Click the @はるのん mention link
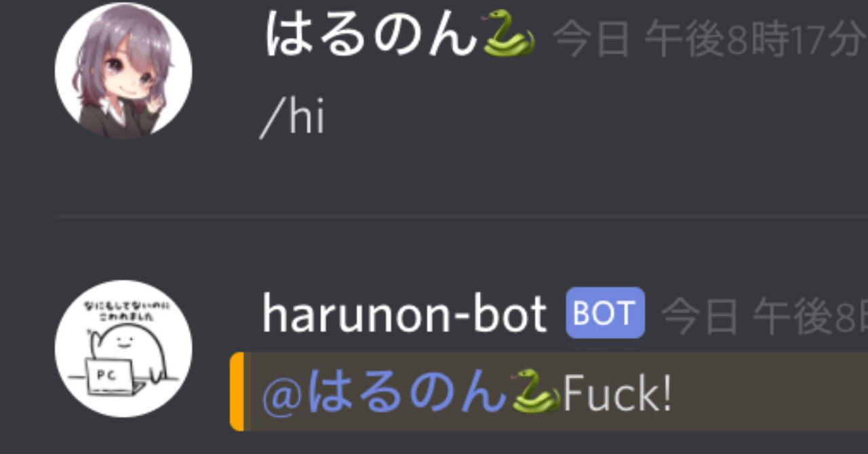 click(411, 391)
